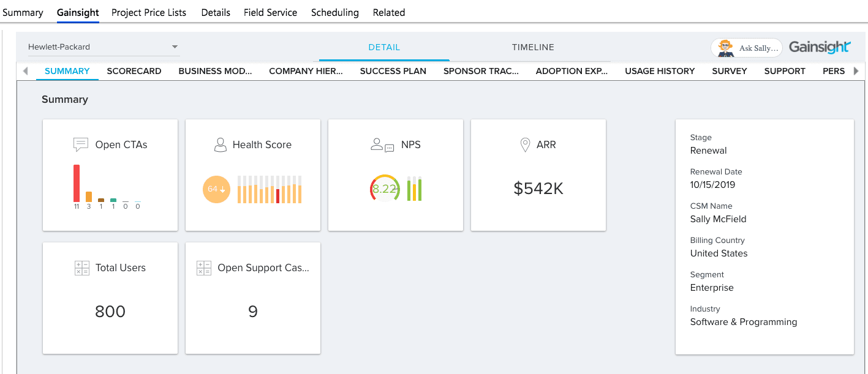The width and height of the screenshot is (868, 374).
Task: Click the NPS person-with-chat icon
Action: tap(383, 145)
